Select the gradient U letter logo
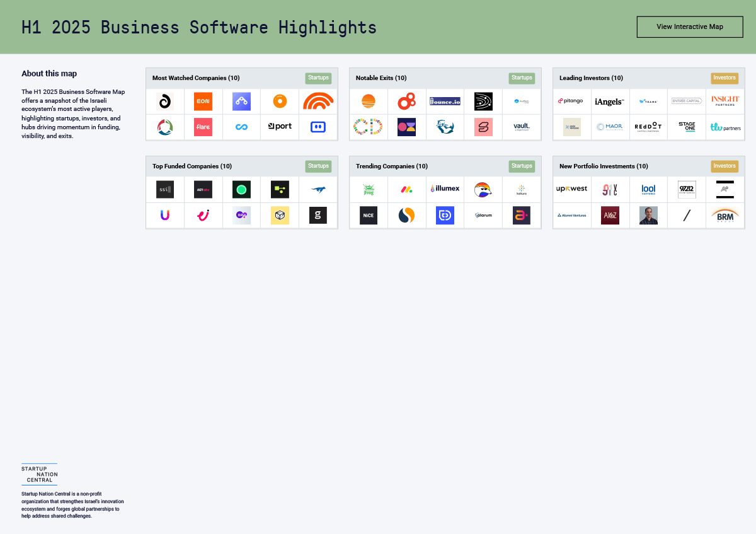Viewport: 756px width, 534px height. coord(165,215)
